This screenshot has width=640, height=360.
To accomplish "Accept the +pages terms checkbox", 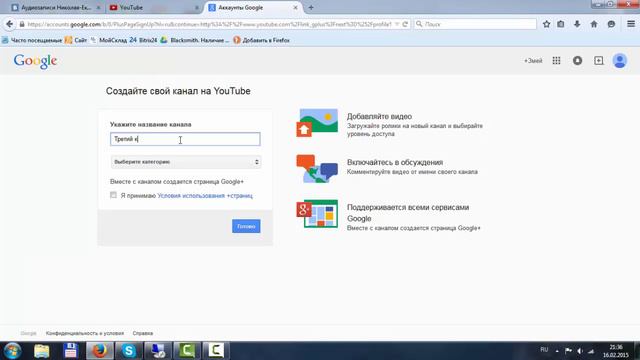I will [113, 195].
